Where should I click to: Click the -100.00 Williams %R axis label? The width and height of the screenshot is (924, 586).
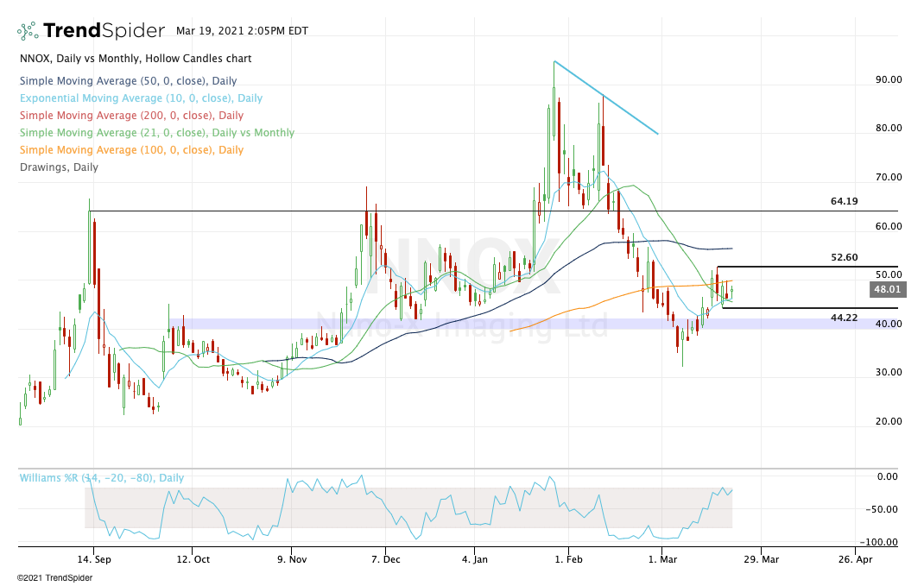click(878, 543)
